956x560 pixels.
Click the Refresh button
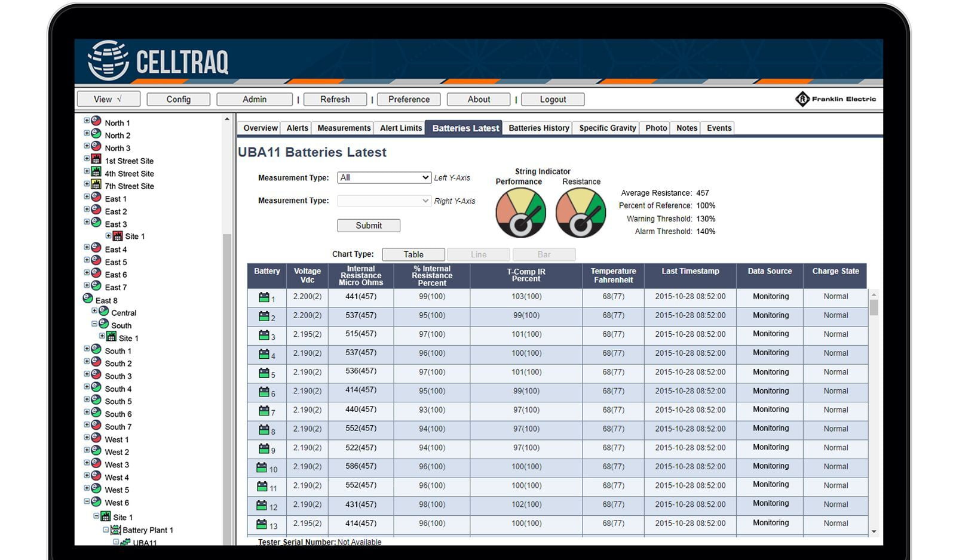[x=335, y=99]
